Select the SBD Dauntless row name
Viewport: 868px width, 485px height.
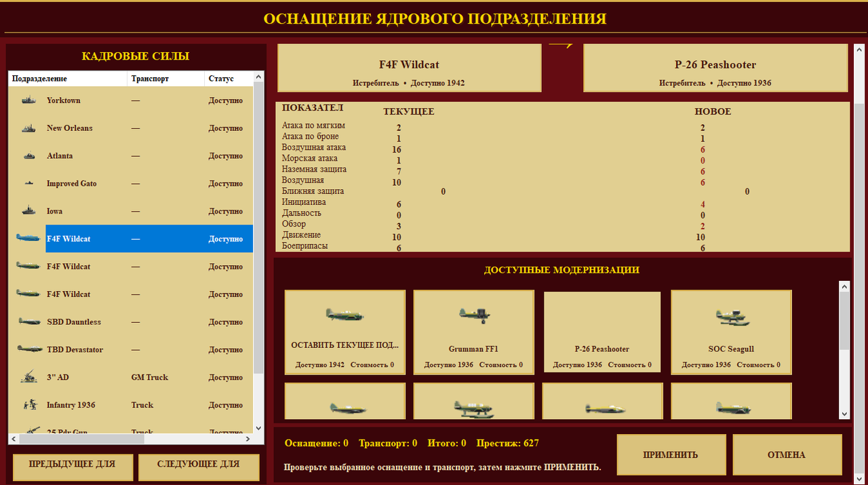(74, 322)
